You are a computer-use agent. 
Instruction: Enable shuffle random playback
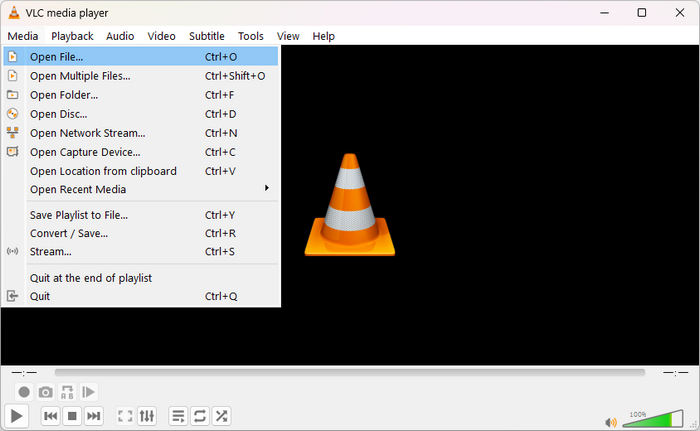click(x=222, y=416)
